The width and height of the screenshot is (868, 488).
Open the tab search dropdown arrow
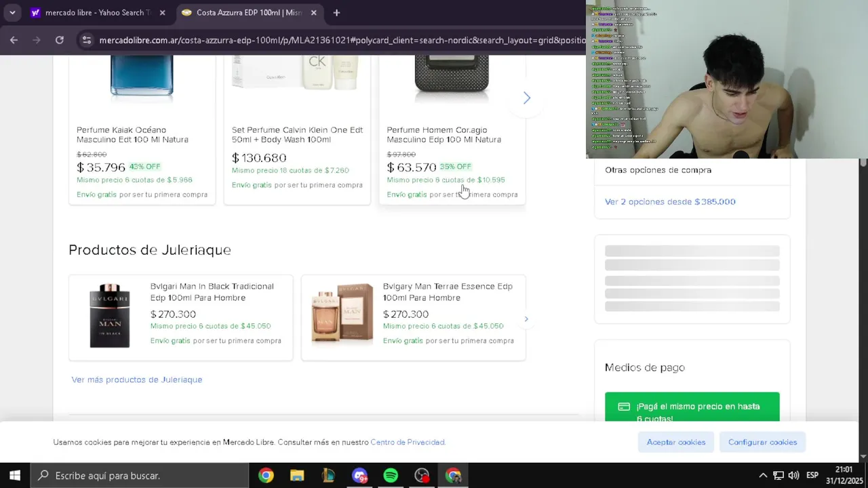pos(12,12)
